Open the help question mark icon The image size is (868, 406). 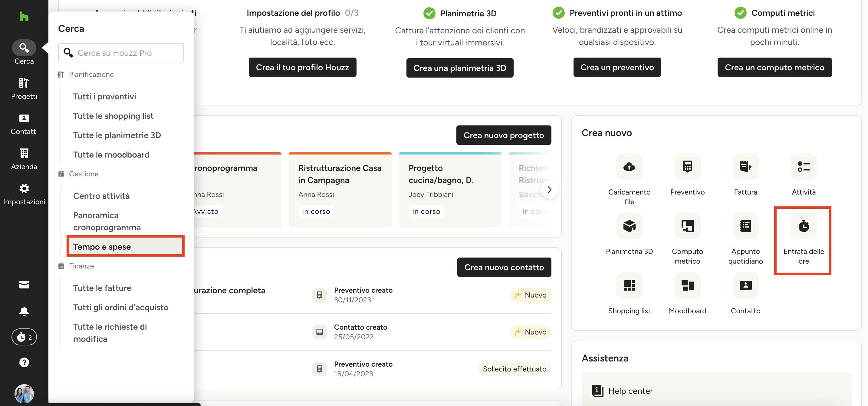pyautogui.click(x=24, y=362)
